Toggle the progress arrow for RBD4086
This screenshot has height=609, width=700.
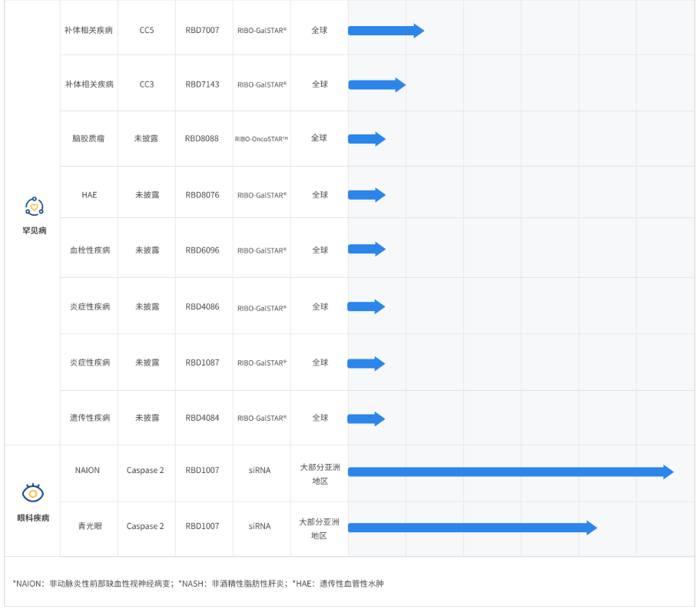tap(367, 306)
